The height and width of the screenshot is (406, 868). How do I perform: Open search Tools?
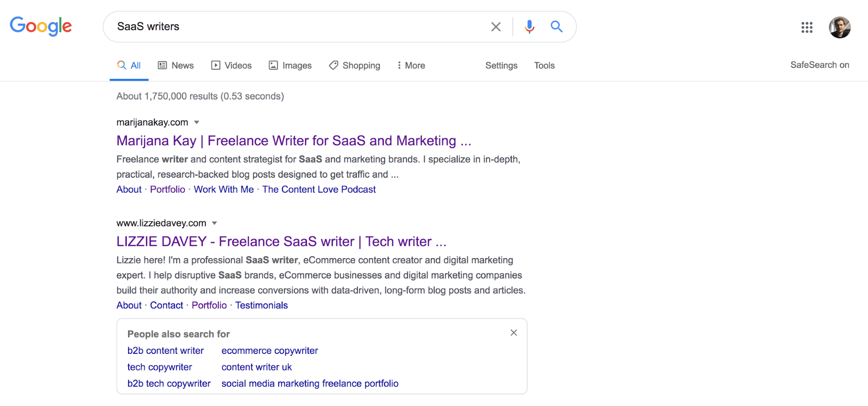544,65
